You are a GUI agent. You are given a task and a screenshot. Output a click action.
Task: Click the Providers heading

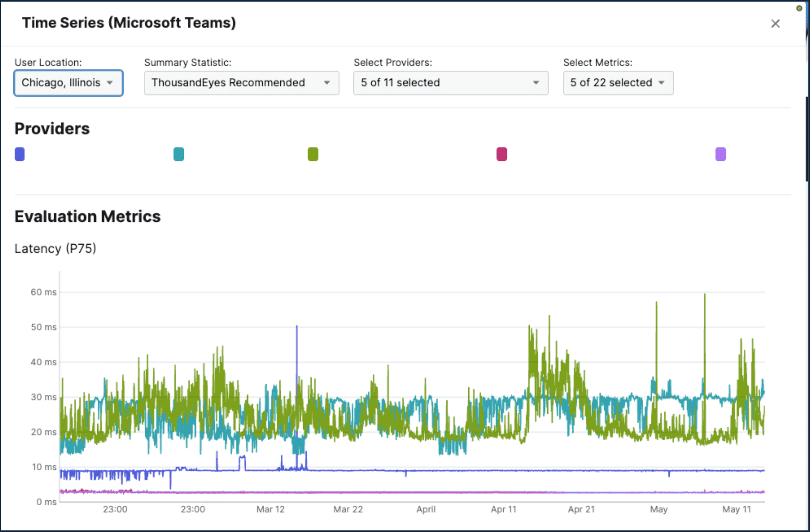pos(52,129)
